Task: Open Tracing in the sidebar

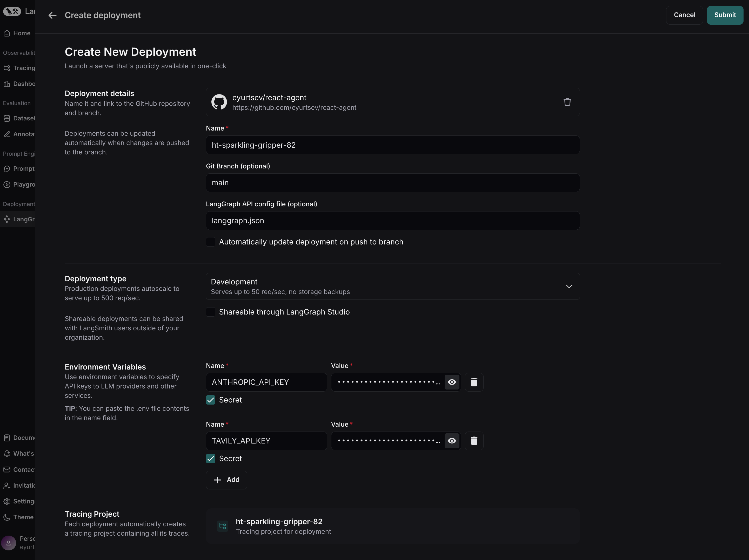Action: [17, 68]
